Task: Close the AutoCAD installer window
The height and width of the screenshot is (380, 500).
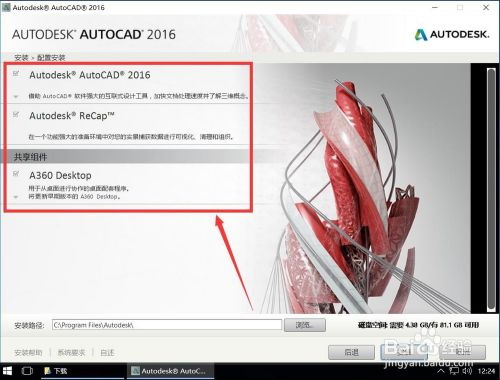Action: click(x=486, y=7)
